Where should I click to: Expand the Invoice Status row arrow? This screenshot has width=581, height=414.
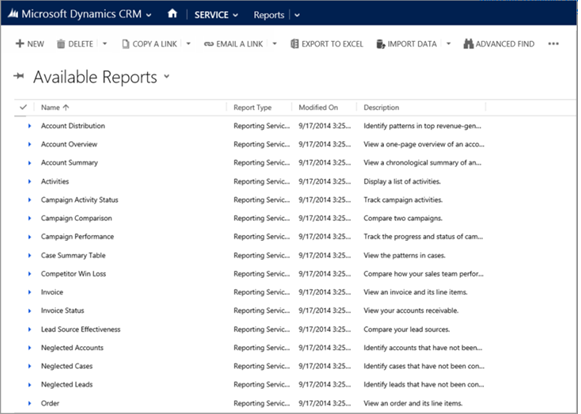30,311
